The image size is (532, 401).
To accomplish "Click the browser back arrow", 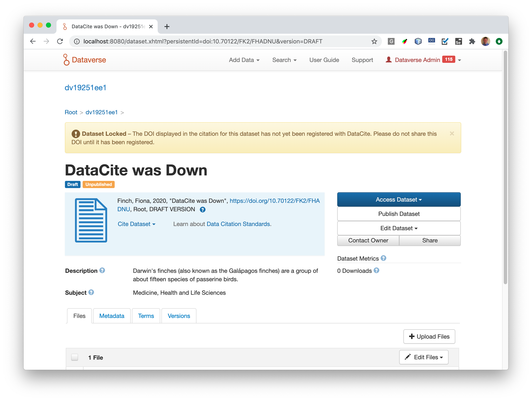I will 33,41.
